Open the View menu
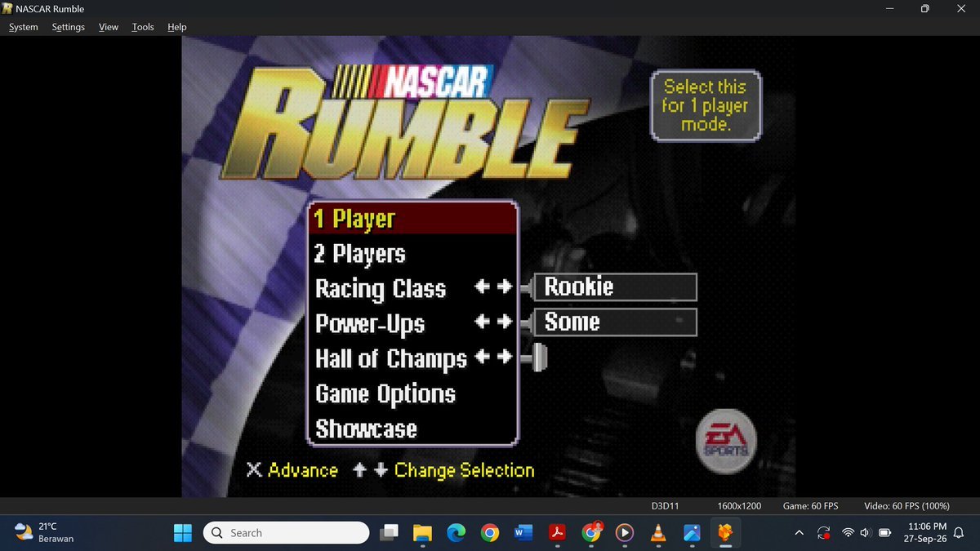The width and height of the screenshot is (980, 551). click(109, 27)
